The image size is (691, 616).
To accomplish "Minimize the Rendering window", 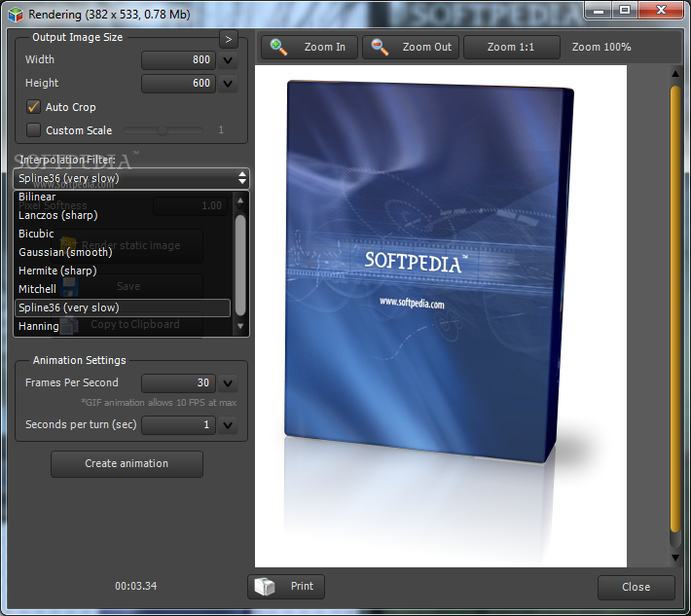I will click(599, 11).
